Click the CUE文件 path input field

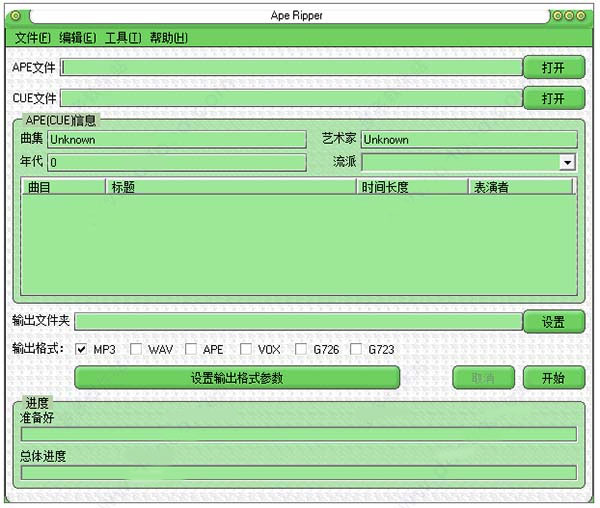291,98
